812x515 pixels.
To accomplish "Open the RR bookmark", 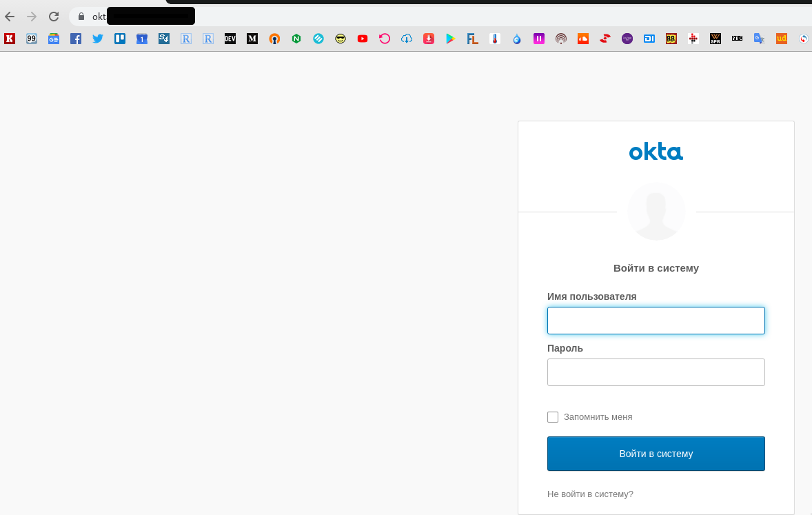I will [x=671, y=39].
